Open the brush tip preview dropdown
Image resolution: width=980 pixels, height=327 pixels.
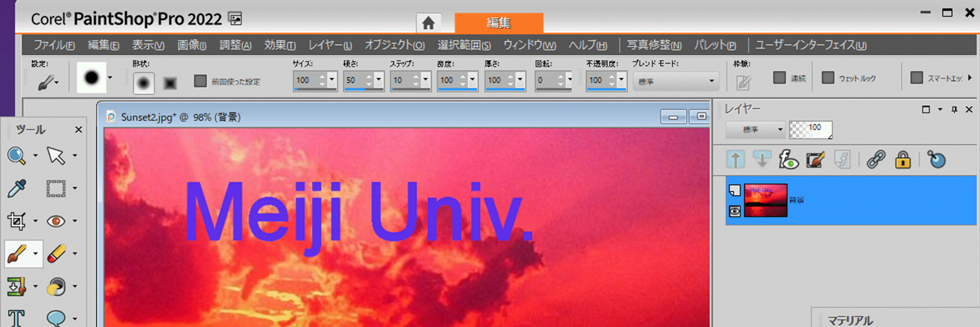point(110,78)
